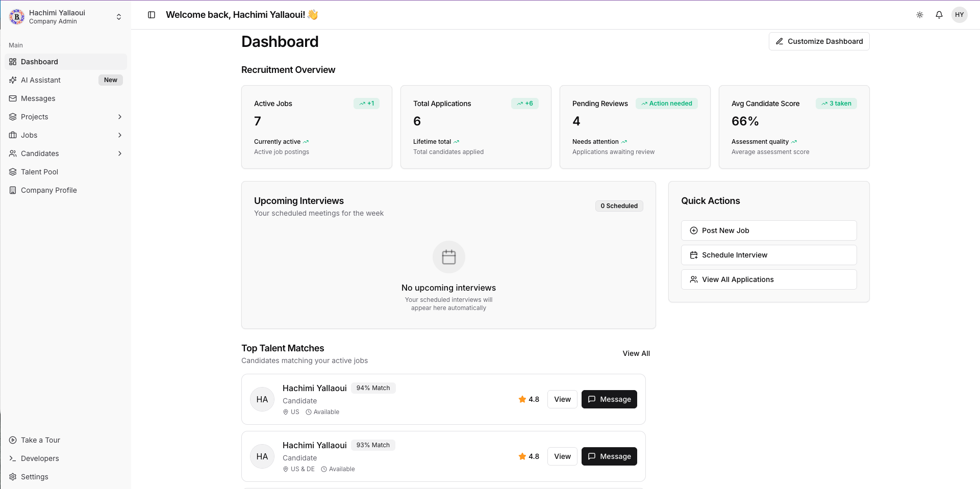Click the Total Applications +6 badge
Screen dimensions: 980x489
pyautogui.click(x=525, y=104)
